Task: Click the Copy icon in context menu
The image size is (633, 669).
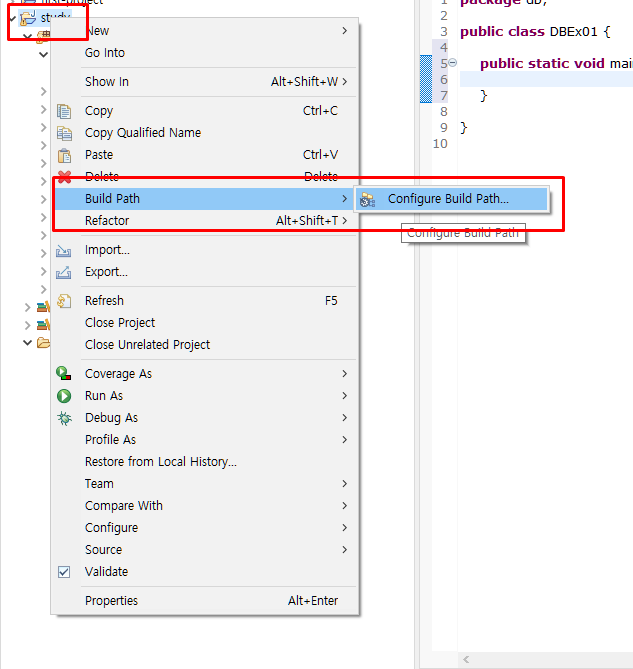Action: [x=64, y=111]
